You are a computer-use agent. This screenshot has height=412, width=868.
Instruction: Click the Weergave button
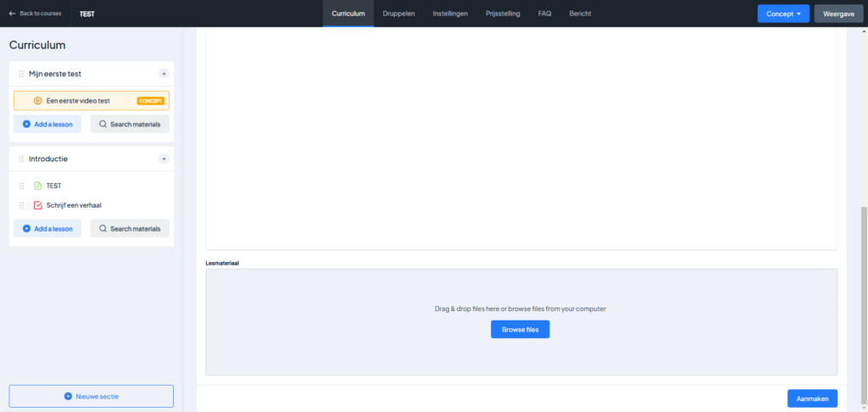coord(838,14)
